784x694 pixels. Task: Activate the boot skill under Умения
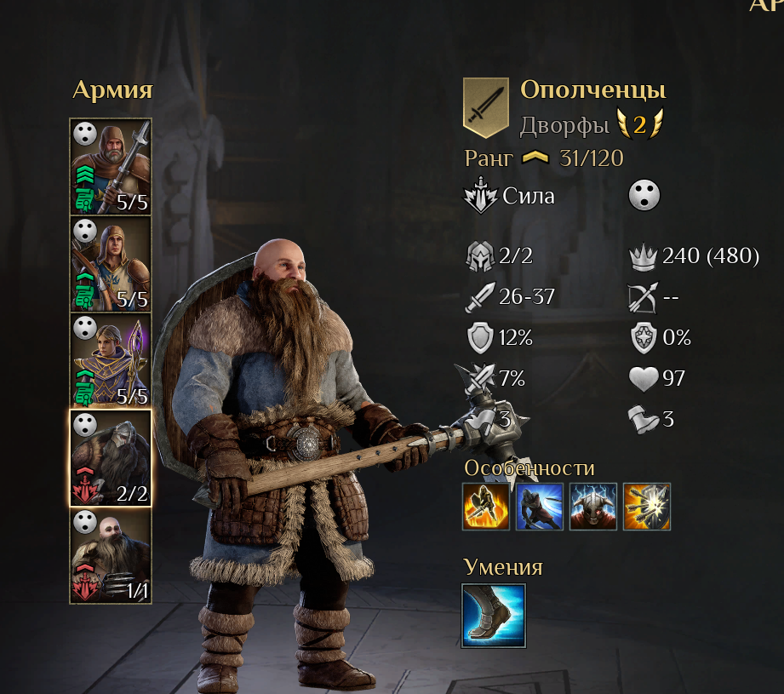pos(494,616)
